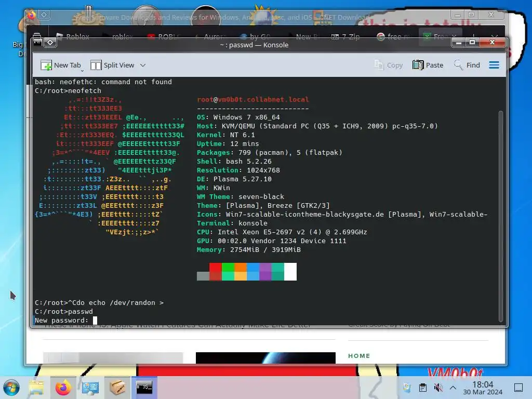
Task: Click the Konsole terminal taskbar icon
Action: tap(144, 387)
